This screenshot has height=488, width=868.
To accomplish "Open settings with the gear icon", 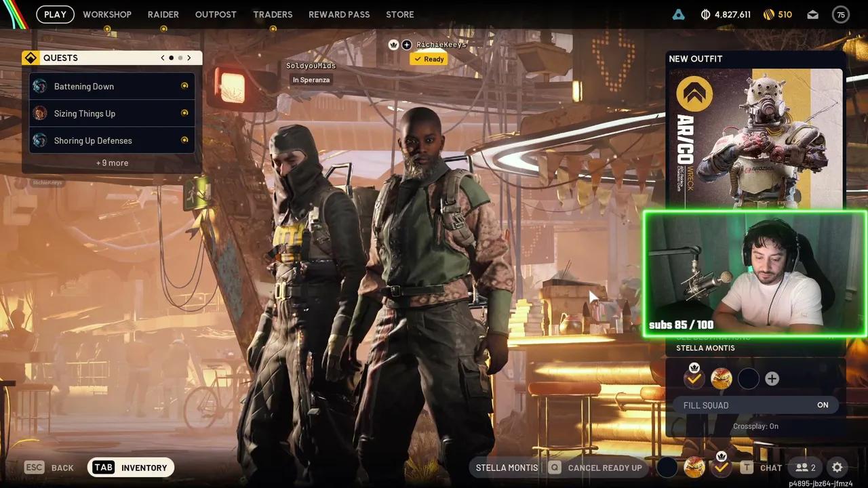I will 837,467.
